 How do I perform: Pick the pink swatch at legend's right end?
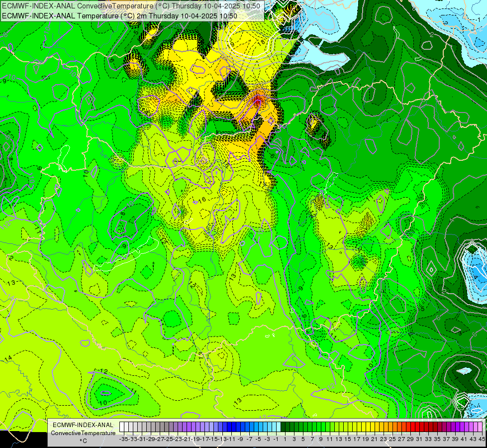coord(480,427)
